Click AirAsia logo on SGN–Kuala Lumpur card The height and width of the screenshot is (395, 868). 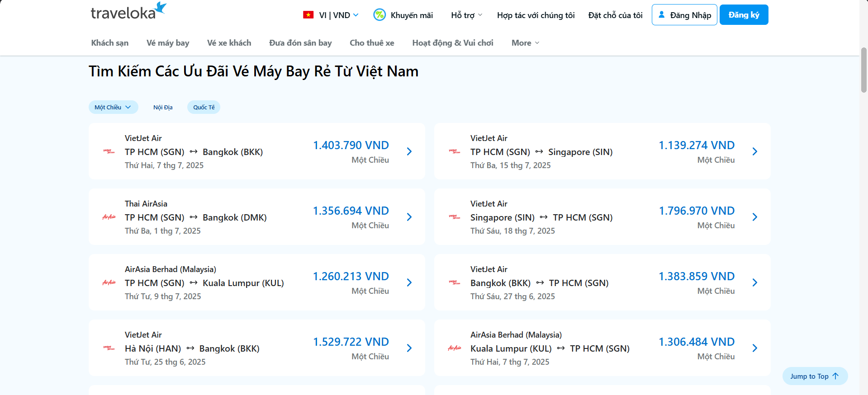[x=109, y=282]
